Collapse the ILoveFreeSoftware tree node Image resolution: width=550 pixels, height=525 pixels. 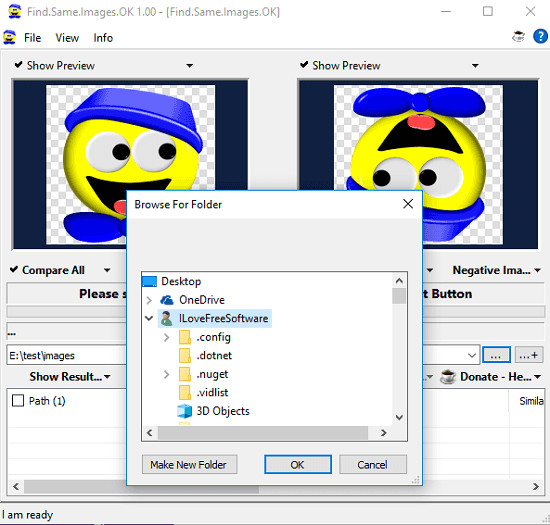click(x=149, y=318)
